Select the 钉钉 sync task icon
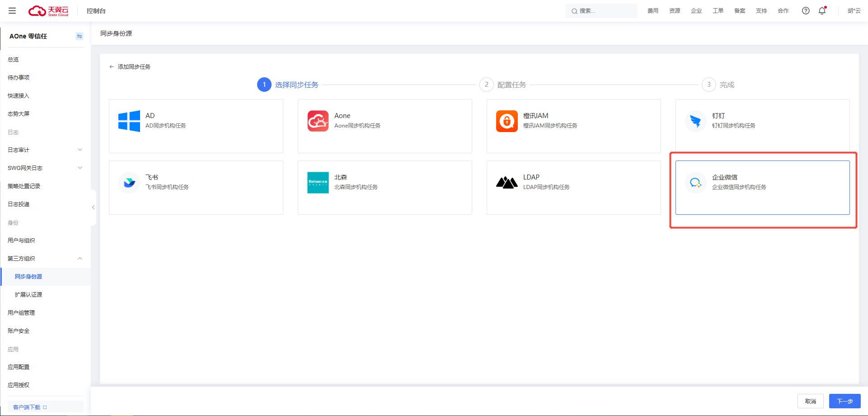This screenshot has width=868, height=416. tap(695, 121)
